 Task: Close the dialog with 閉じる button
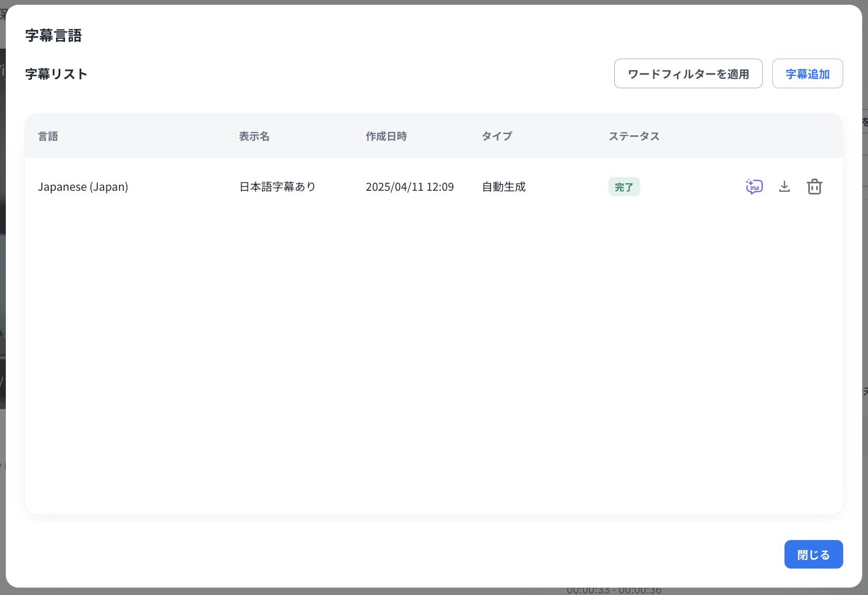(x=813, y=554)
